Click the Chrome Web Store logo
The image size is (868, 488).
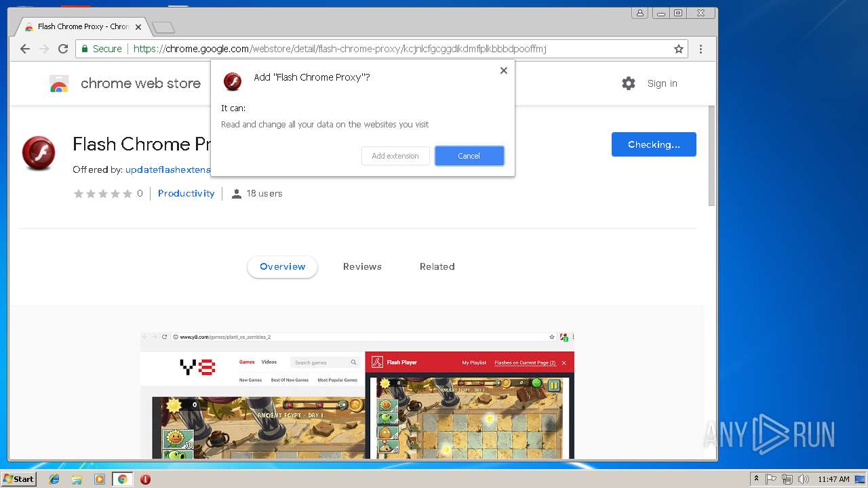click(x=59, y=83)
